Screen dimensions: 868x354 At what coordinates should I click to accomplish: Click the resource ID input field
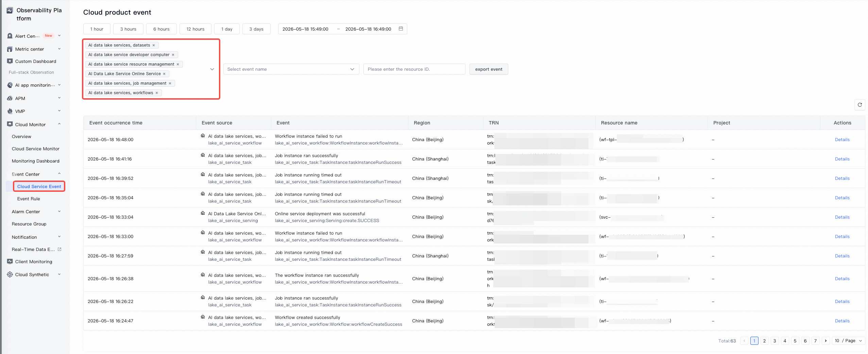click(414, 69)
